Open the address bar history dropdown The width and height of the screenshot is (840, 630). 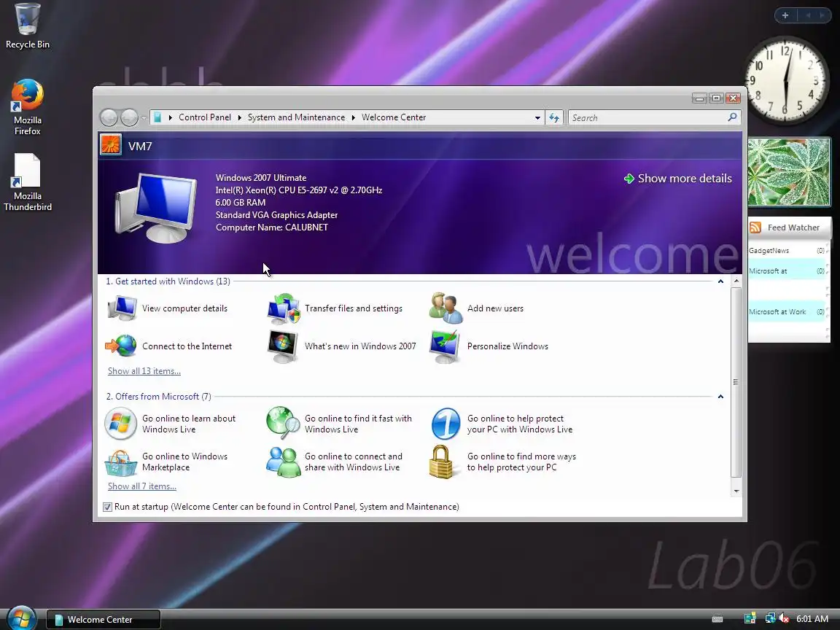[x=537, y=118]
